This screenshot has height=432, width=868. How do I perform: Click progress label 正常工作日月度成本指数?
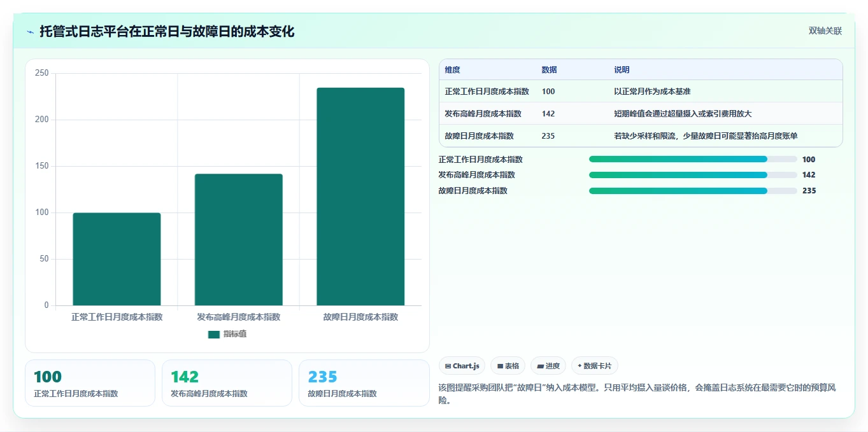[480, 160]
